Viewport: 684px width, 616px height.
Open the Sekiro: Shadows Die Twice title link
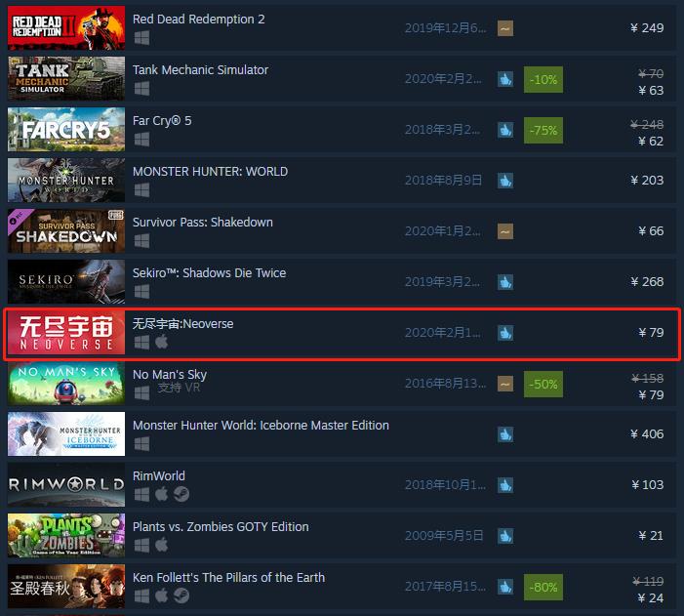pos(210,273)
